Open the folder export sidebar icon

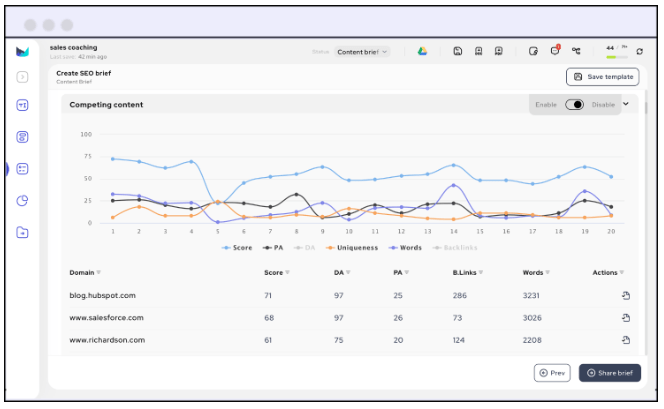point(22,232)
